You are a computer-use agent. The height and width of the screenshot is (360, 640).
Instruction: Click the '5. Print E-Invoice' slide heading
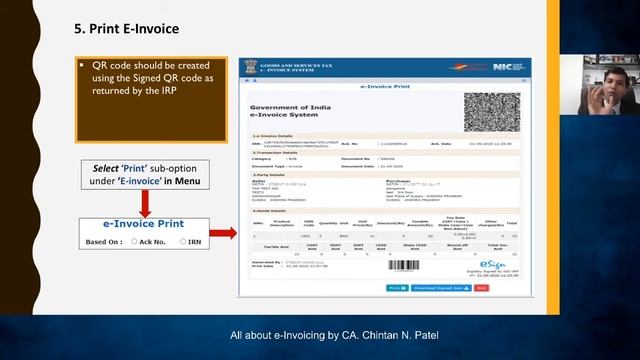point(127,29)
